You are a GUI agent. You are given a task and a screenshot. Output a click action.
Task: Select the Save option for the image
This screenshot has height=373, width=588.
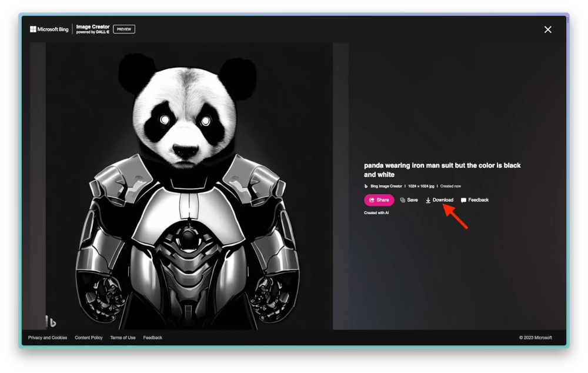410,200
